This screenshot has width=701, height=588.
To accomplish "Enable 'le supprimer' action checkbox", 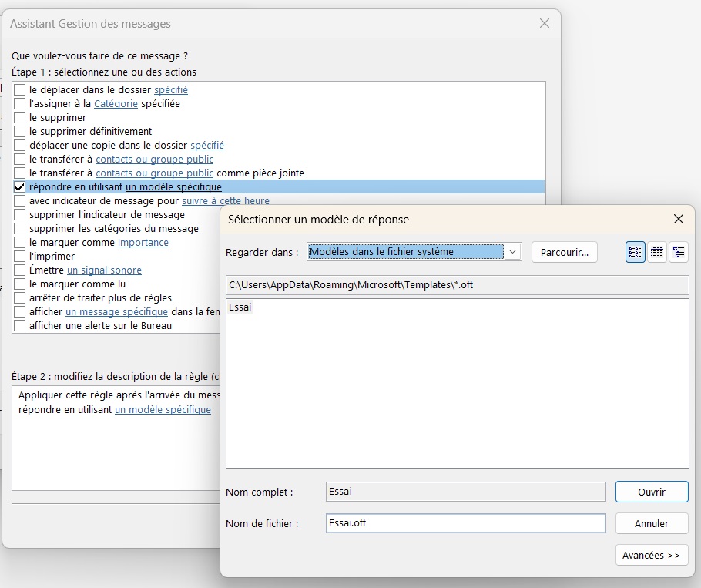I will 19,117.
